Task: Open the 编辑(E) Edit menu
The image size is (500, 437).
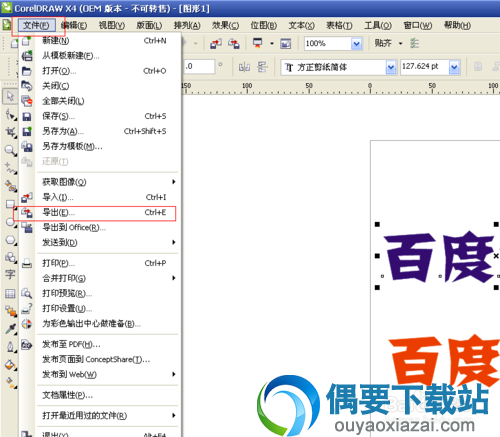Action: (x=74, y=25)
